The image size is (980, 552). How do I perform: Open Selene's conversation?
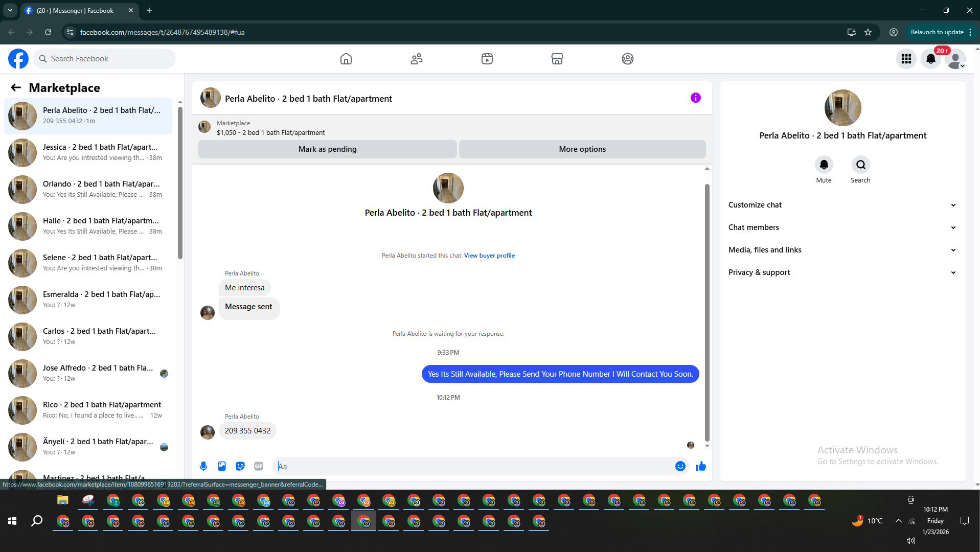click(88, 263)
